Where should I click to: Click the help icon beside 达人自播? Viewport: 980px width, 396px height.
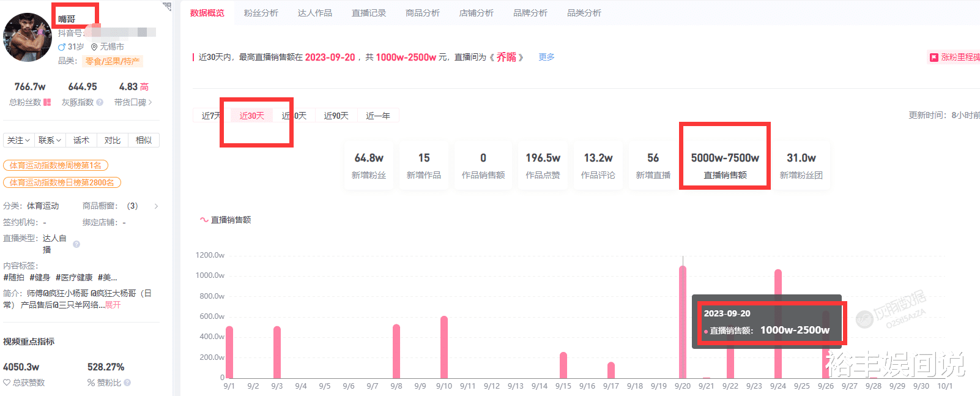click(76, 244)
